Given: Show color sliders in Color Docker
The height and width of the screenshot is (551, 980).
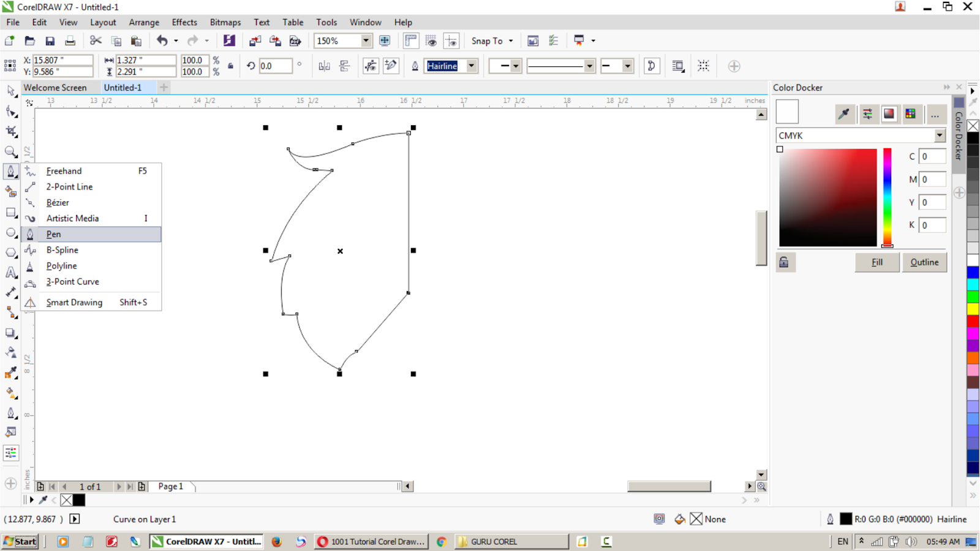Looking at the screenshot, I should [867, 113].
